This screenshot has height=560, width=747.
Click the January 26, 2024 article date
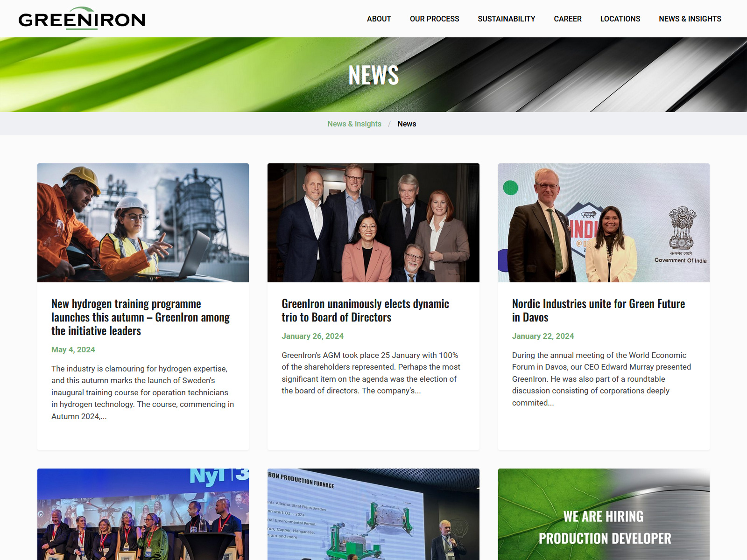312,336
